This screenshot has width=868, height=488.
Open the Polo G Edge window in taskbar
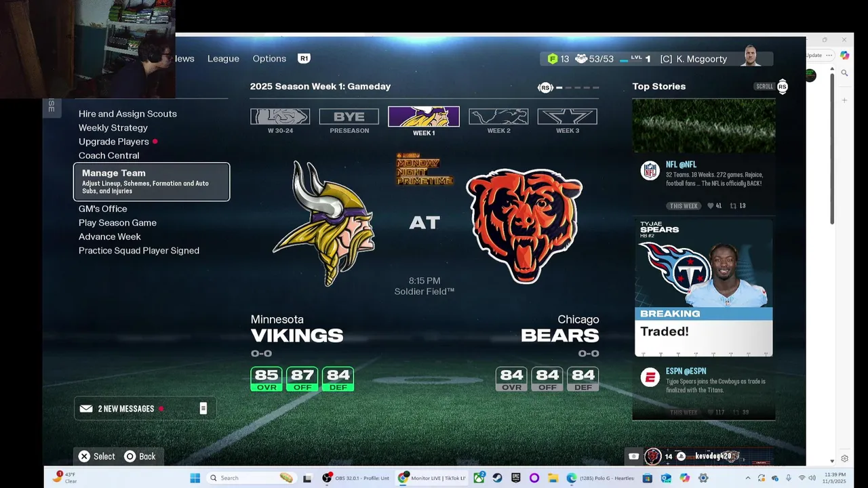[x=601, y=478]
